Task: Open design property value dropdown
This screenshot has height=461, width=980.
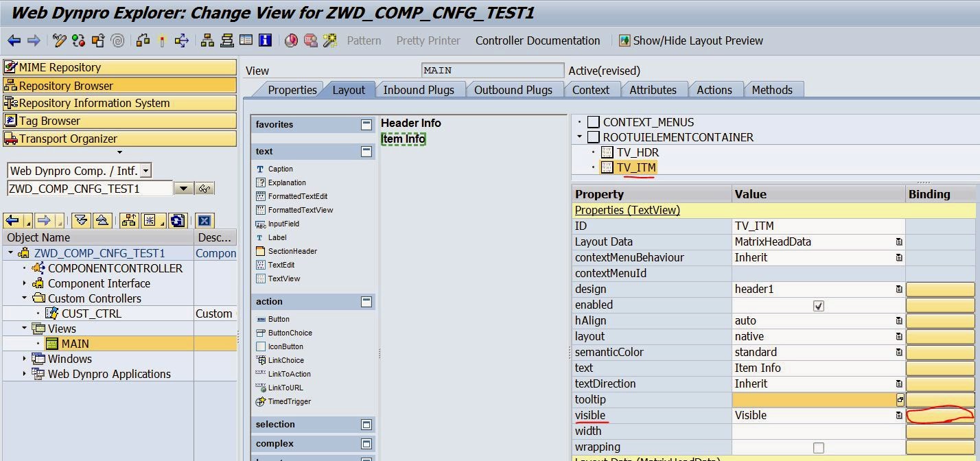Action: click(899, 289)
